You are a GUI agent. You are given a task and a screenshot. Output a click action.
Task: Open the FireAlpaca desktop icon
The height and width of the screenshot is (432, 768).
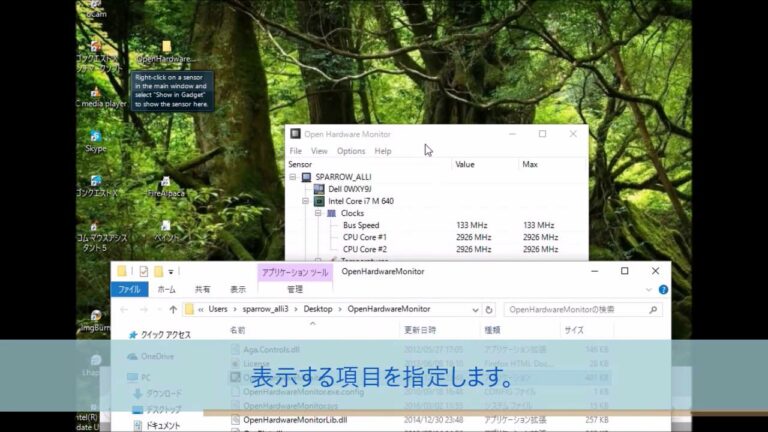point(166,183)
